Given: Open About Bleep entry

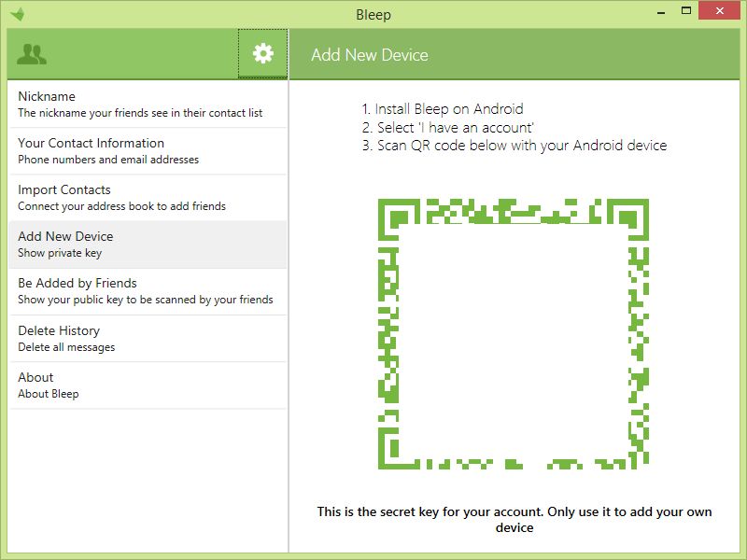Looking at the screenshot, I should tap(148, 385).
